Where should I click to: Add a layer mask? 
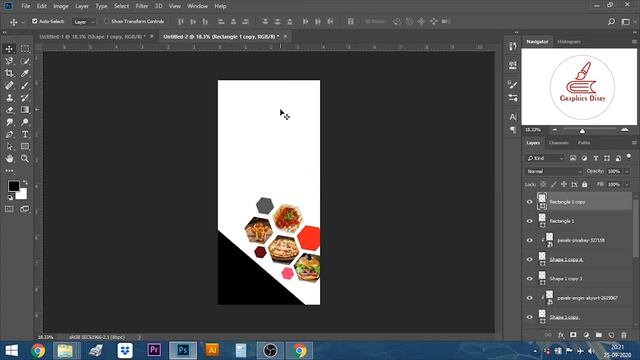pyautogui.click(x=573, y=335)
